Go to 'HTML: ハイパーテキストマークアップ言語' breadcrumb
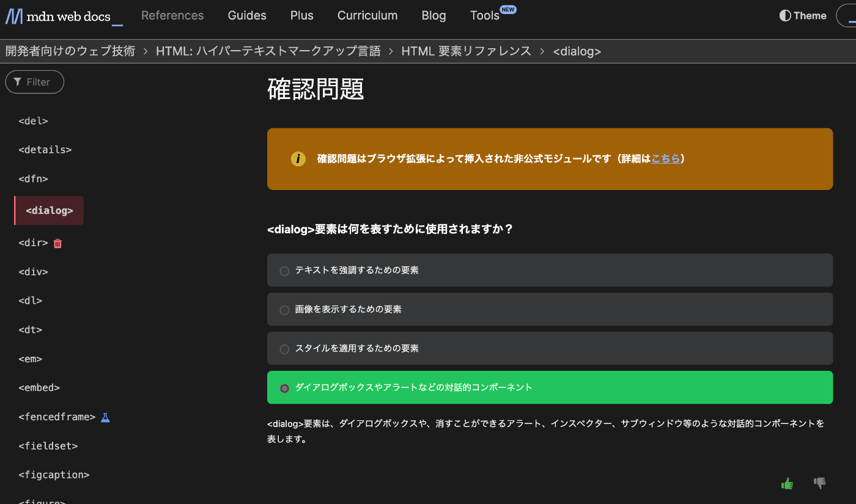This screenshot has height=504, width=856. click(x=268, y=51)
